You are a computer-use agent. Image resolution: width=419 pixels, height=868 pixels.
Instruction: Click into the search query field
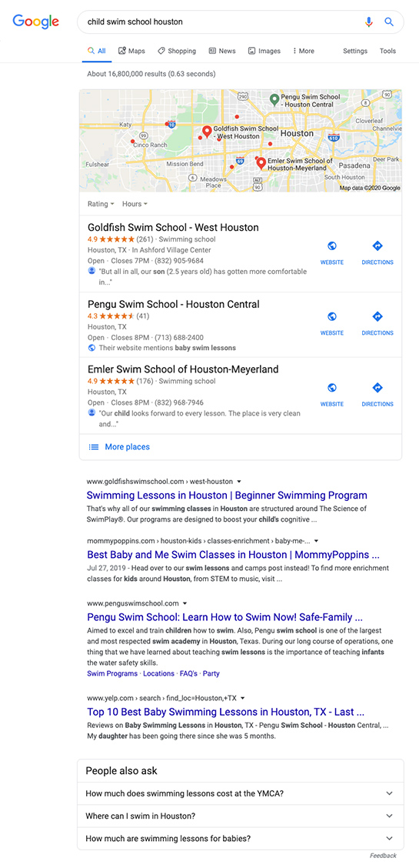click(221, 22)
